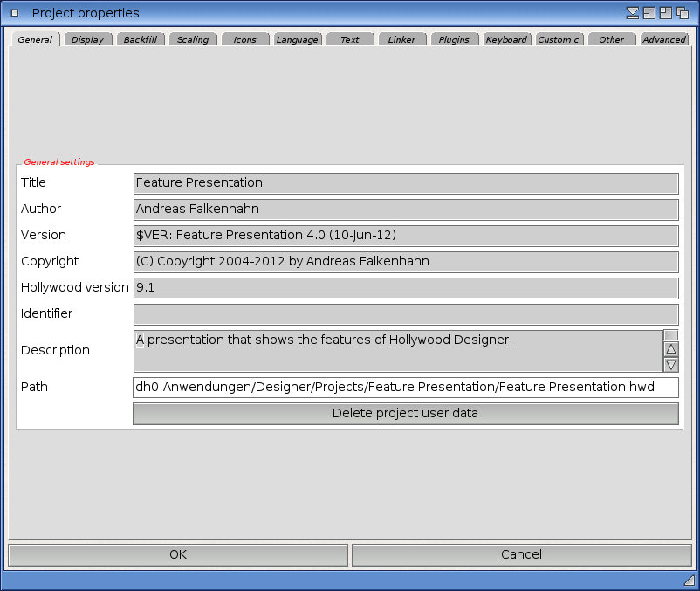The width and height of the screenshot is (700, 591).
Task: Click the iconify gadget in the title bar
Action: pyautogui.click(x=633, y=13)
